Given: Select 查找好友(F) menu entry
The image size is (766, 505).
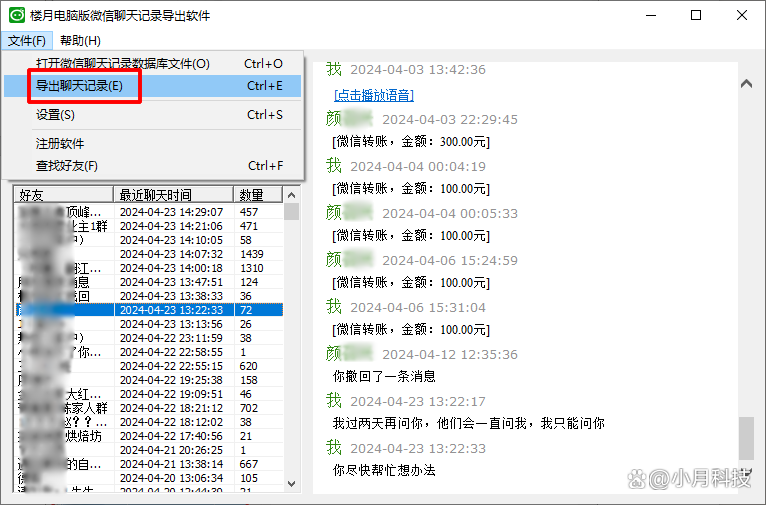Looking at the screenshot, I should (152, 166).
